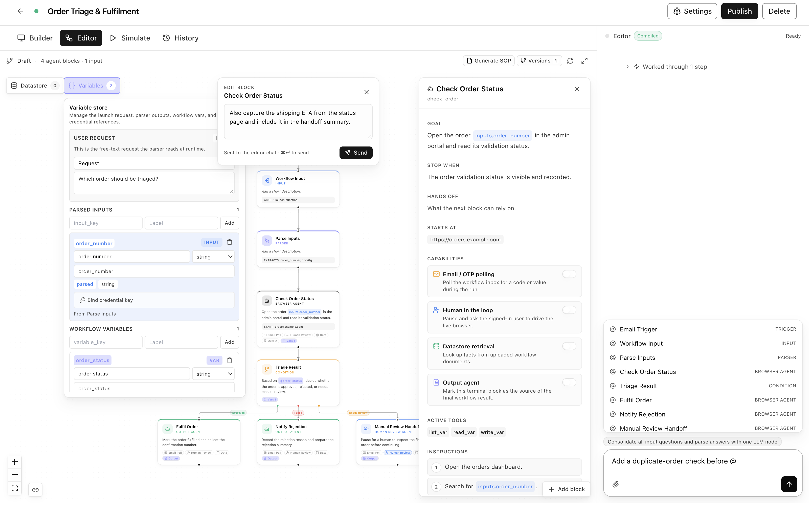Open the History tab
Screen dimensions: 812x506
pyautogui.click(x=181, y=38)
